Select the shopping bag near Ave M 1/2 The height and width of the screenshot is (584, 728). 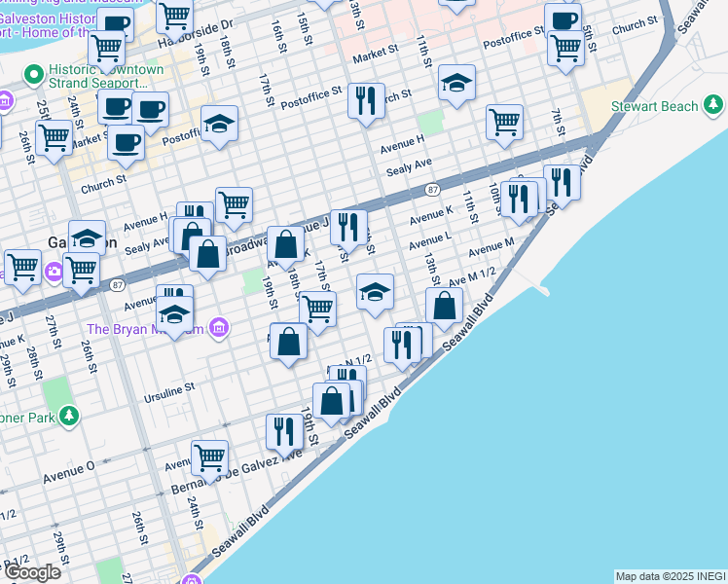(445, 307)
